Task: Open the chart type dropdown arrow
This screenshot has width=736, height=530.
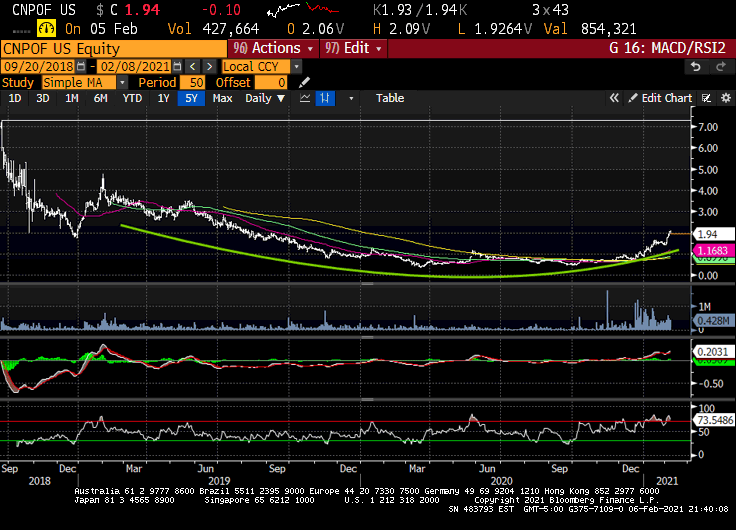Action: [x=351, y=99]
